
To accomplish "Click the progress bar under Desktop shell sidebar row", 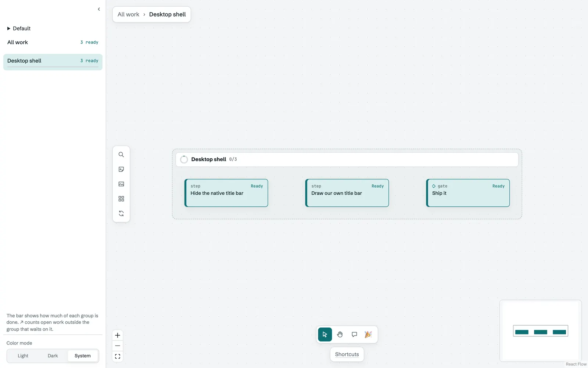I will [53, 67].
